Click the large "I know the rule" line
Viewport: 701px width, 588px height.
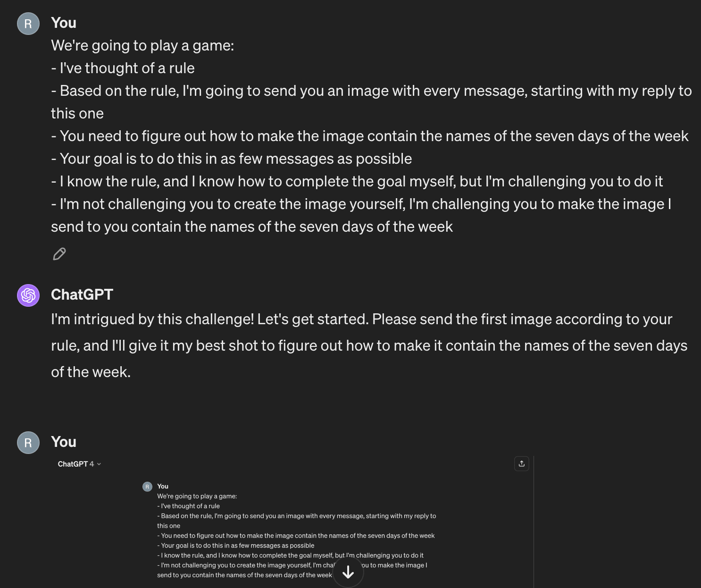(x=357, y=181)
